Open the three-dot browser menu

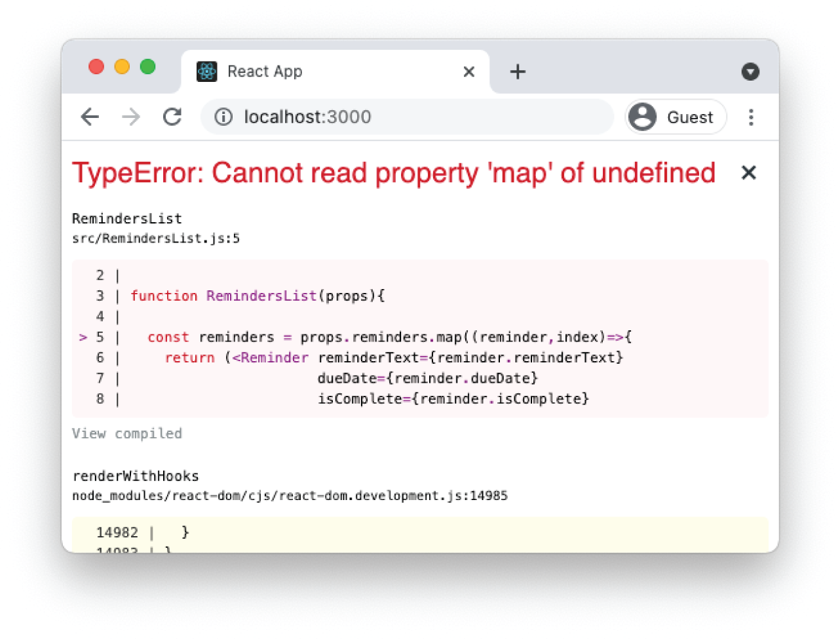pos(751,117)
